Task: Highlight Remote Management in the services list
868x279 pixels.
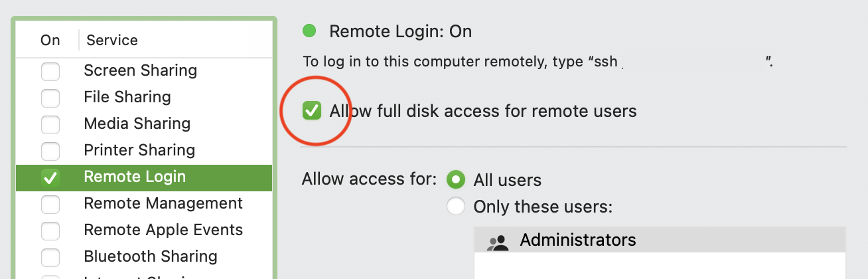Action: tap(163, 203)
